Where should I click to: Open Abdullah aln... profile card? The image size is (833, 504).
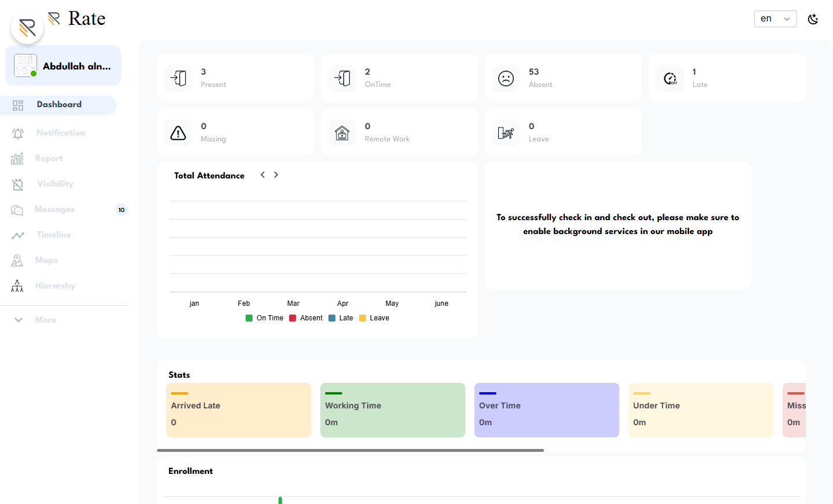tap(63, 65)
